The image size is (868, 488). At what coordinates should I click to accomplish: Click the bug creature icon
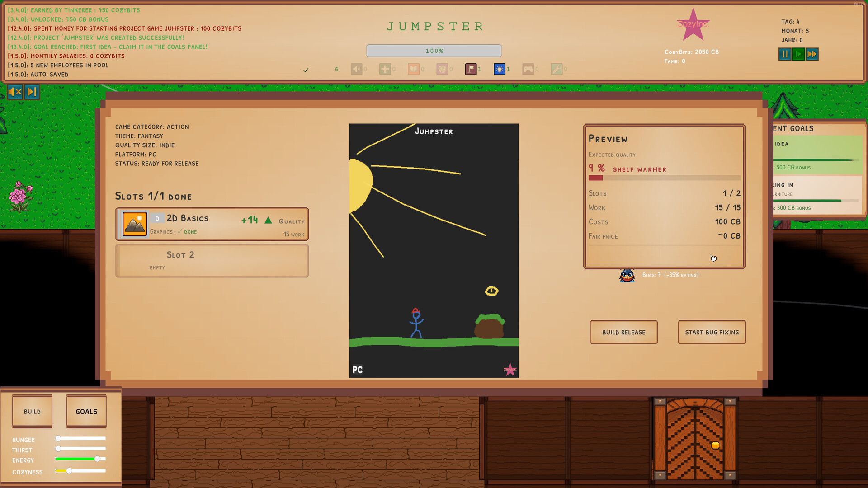point(627,275)
